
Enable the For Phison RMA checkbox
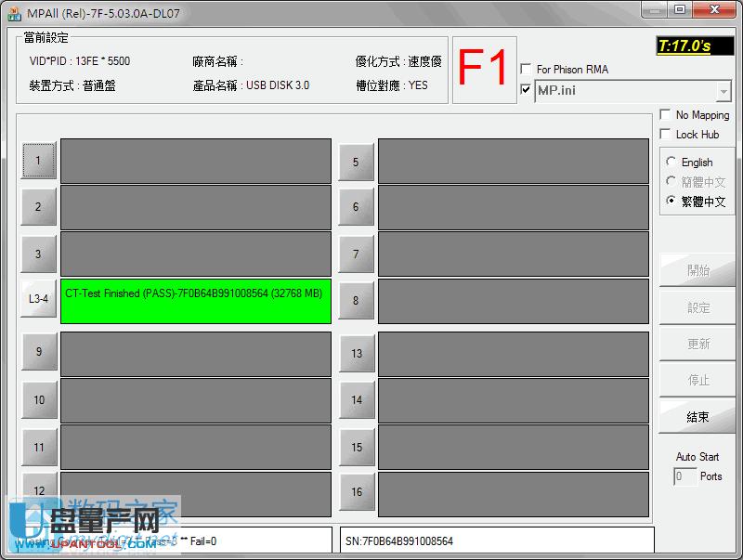coord(527,69)
